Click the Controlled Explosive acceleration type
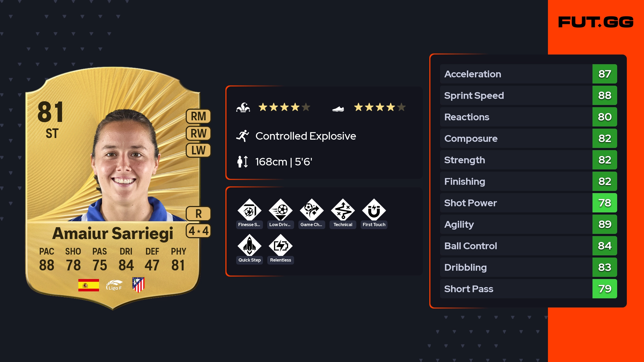The width and height of the screenshot is (644, 362). coord(305,136)
